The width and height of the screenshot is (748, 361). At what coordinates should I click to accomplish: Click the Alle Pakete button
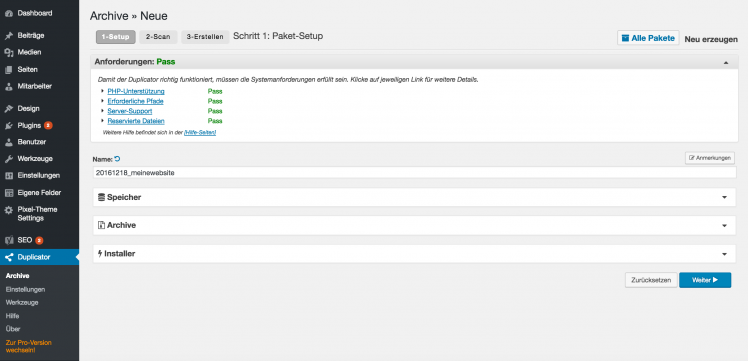click(x=648, y=38)
